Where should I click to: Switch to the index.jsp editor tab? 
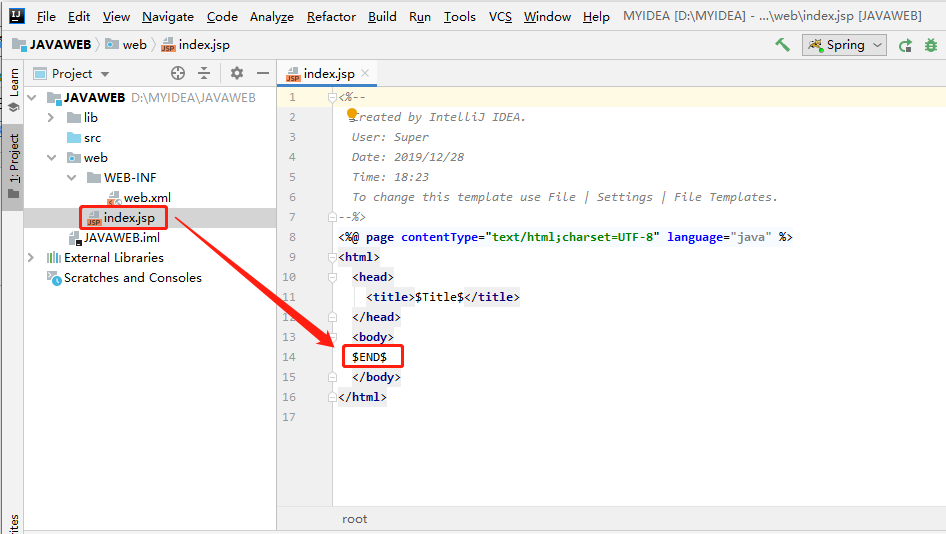(x=328, y=74)
